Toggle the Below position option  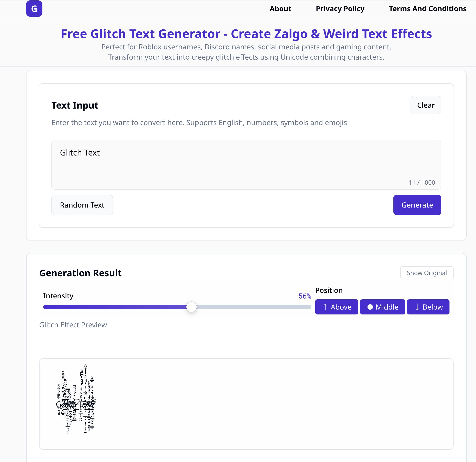(x=428, y=307)
